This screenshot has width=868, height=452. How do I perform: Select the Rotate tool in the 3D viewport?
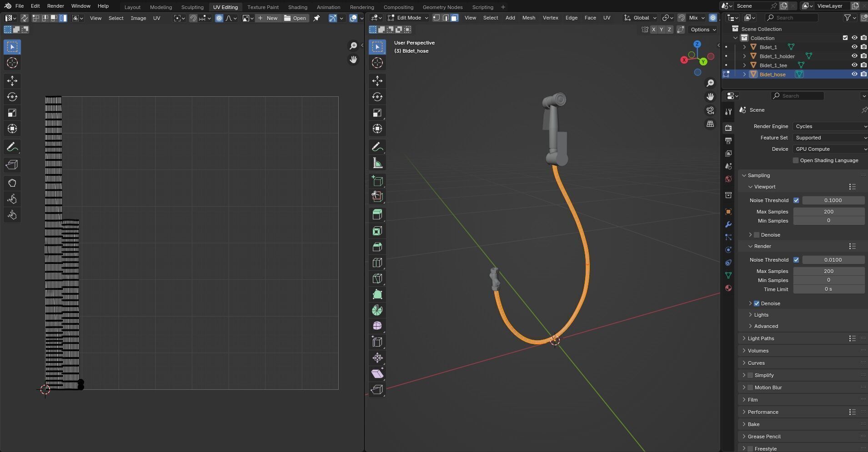(x=377, y=97)
